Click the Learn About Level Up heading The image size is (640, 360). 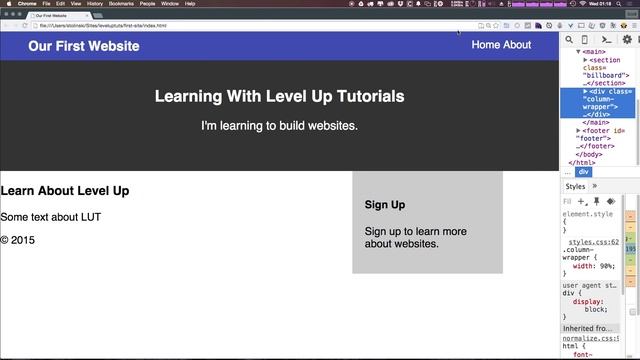65,191
